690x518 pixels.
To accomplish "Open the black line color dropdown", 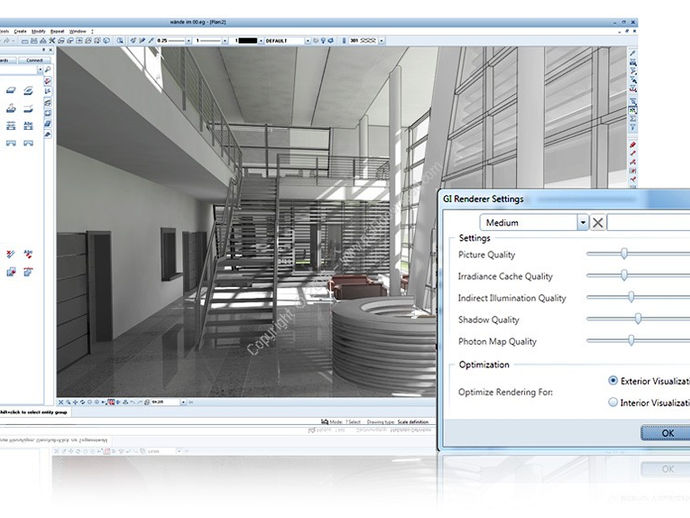I will (x=261, y=40).
